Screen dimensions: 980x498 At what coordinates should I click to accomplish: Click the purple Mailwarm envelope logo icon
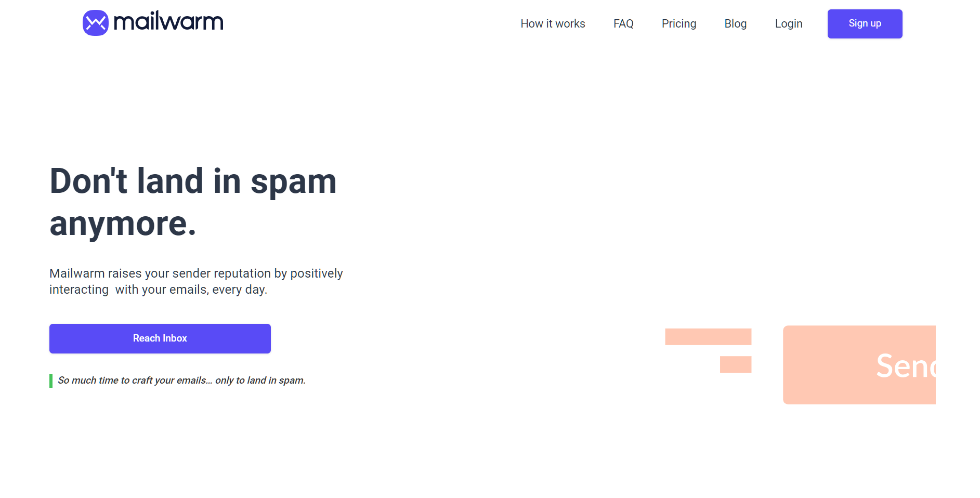tap(96, 23)
